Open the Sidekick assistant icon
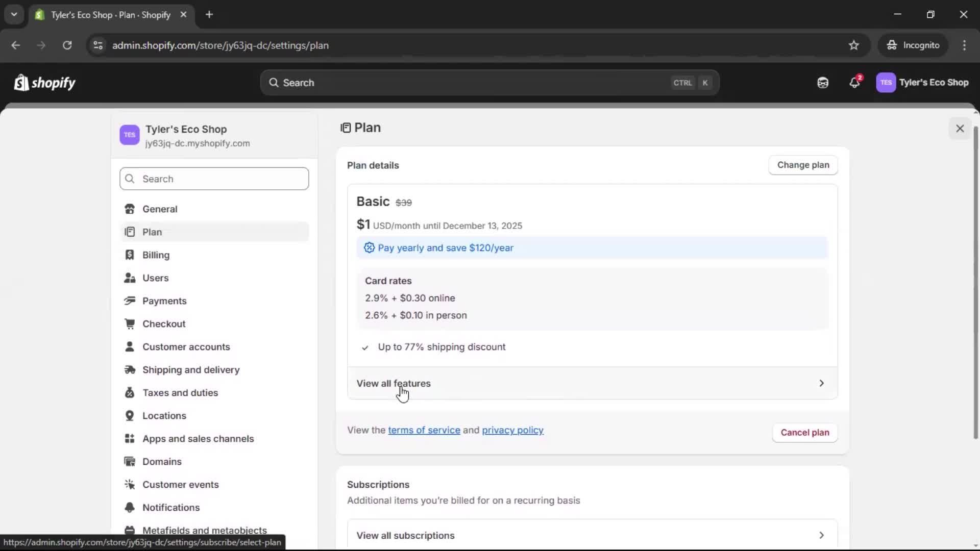Viewport: 980px width, 551px height. [822, 83]
